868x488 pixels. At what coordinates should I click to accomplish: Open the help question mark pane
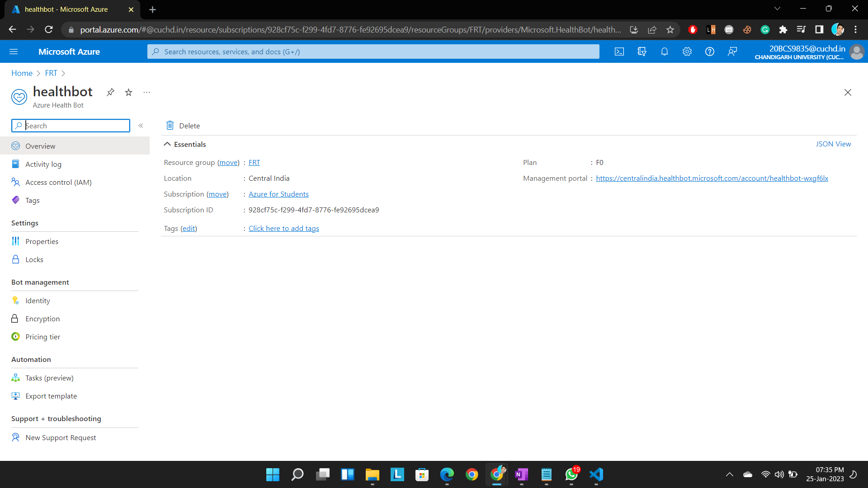tap(709, 52)
